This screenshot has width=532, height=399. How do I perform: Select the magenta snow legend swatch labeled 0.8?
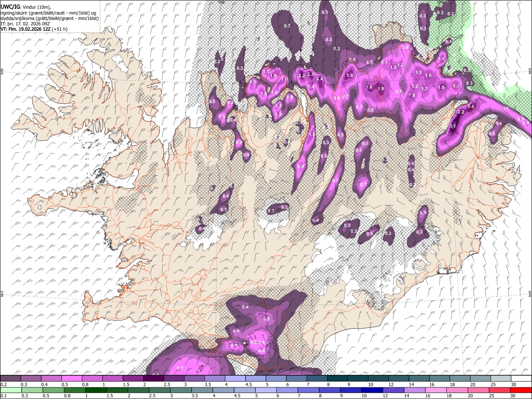pyautogui.click(x=92, y=379)
